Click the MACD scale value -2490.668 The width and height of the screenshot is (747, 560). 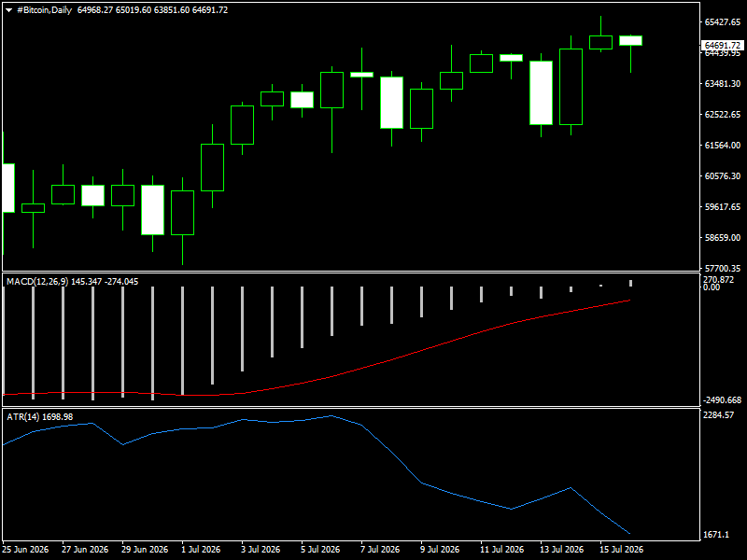point(722,400)
